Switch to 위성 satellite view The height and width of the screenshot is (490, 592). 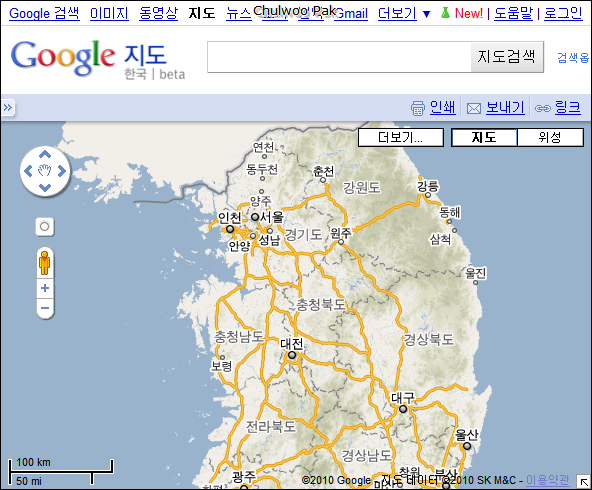pos(550,137)
